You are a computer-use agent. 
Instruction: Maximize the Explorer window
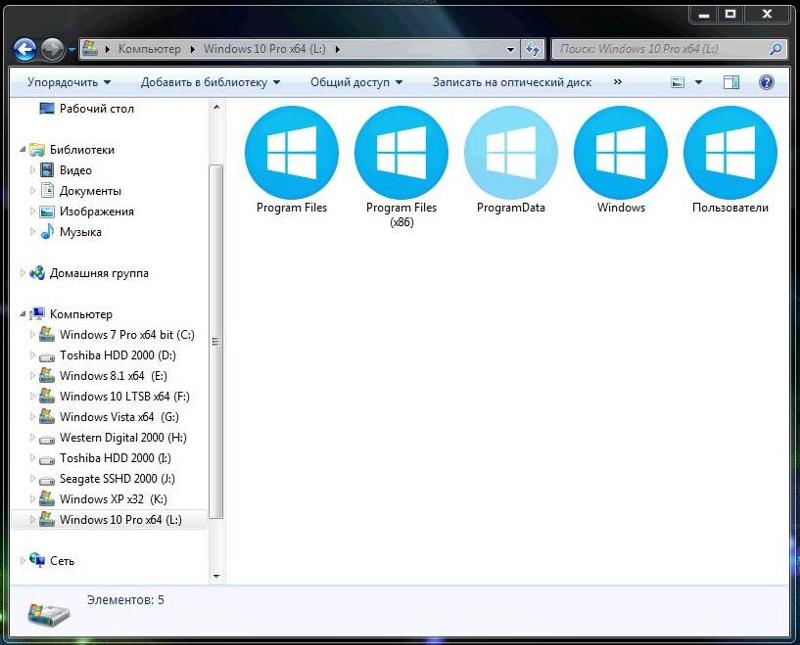(x=730, y=14)
